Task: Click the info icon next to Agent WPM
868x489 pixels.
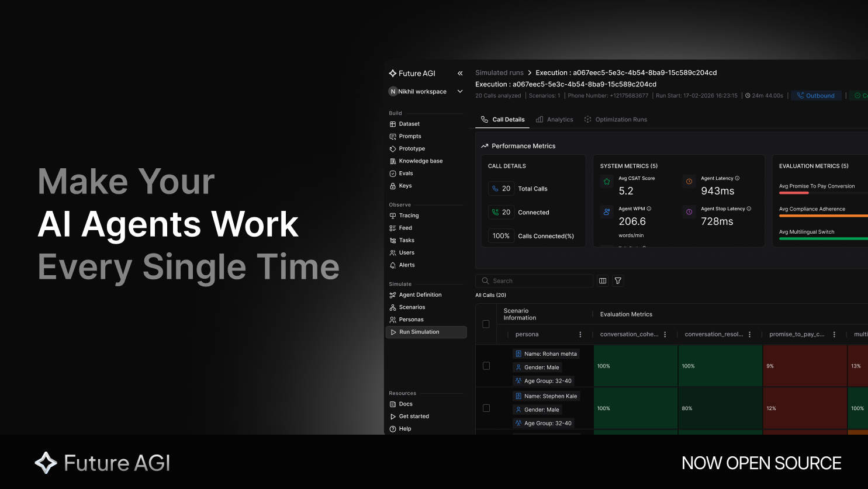Action: click(x=649, y=209)
